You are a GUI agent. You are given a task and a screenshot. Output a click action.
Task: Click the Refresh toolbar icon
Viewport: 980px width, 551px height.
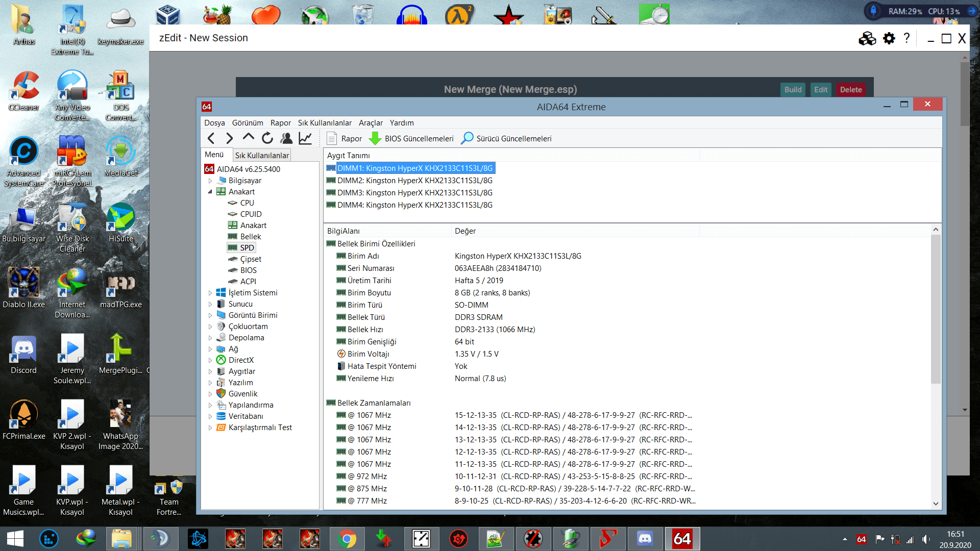267,138
